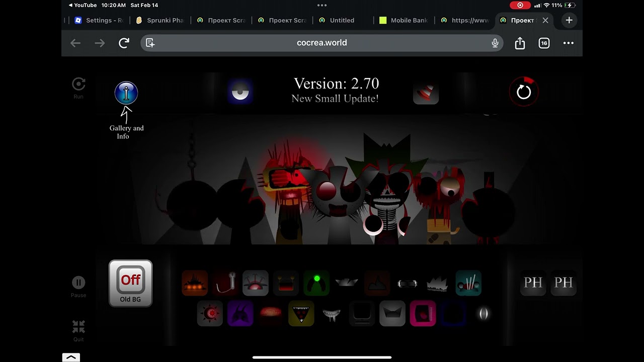Viewport: 644px width, 362px height.
Task: Open the browser more options menu
Action: [x=569, y=43]
